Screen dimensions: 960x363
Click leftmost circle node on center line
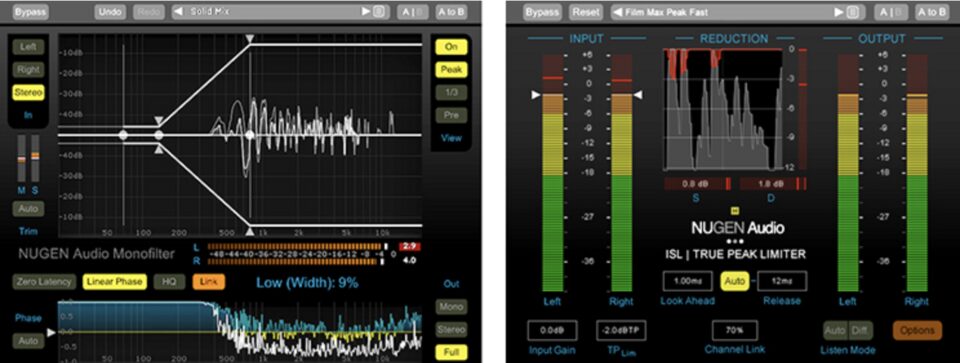(122, 135)
